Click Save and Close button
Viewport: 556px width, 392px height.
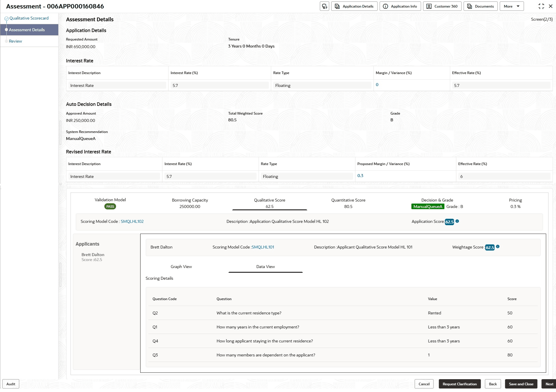[521, 384]
